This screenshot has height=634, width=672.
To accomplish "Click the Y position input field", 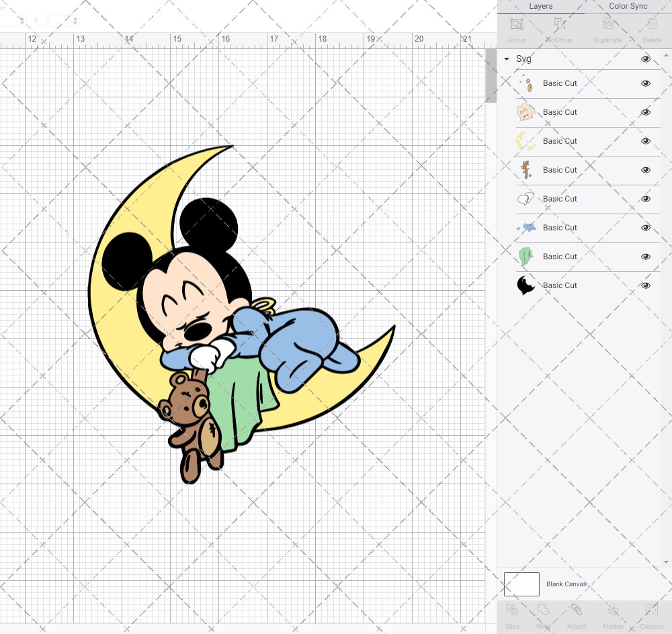I will click(56, 21).
